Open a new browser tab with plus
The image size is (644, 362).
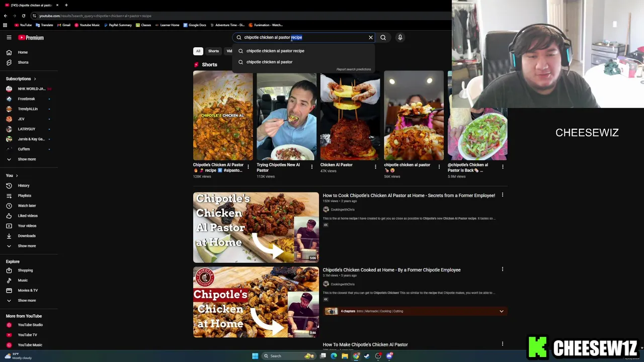tap(66, 5)
